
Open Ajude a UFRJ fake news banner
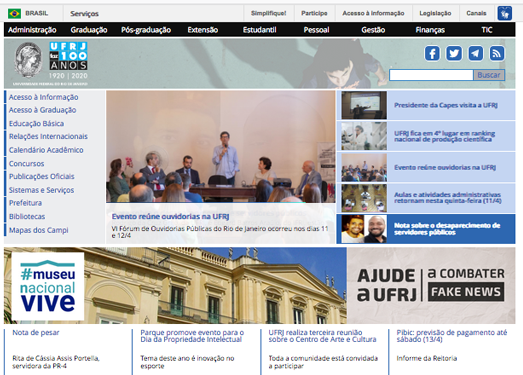pos(431,286)
